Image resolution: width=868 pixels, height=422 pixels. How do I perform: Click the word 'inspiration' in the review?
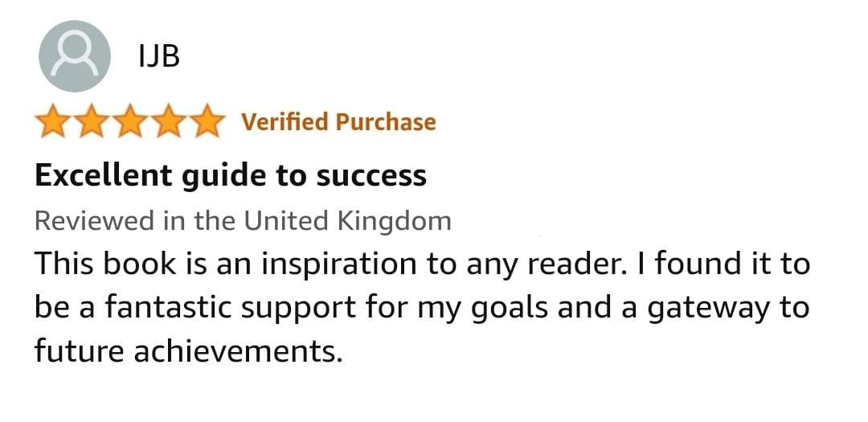[x=338, y=264]
